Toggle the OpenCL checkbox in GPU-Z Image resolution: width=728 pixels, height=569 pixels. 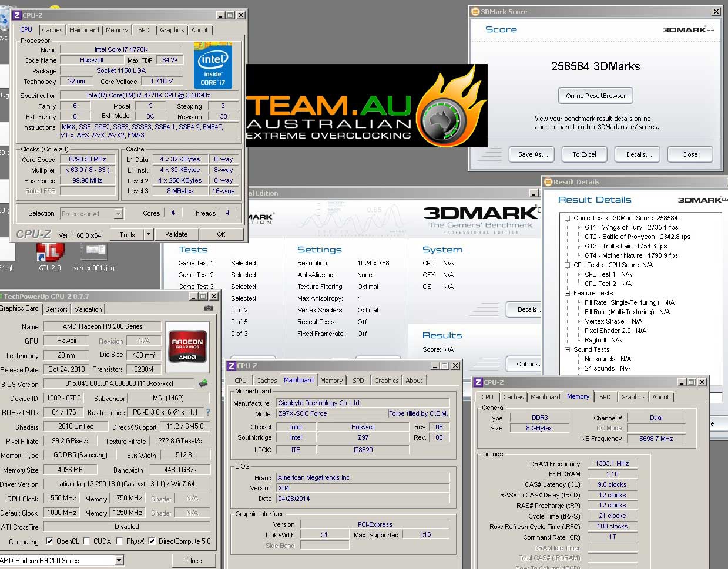pos(49,541)
